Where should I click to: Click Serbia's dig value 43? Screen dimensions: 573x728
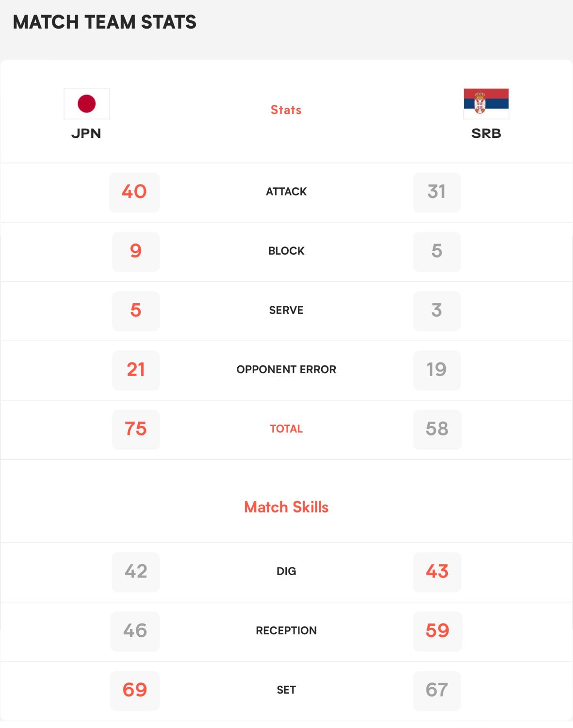click(x=437, y=572)
